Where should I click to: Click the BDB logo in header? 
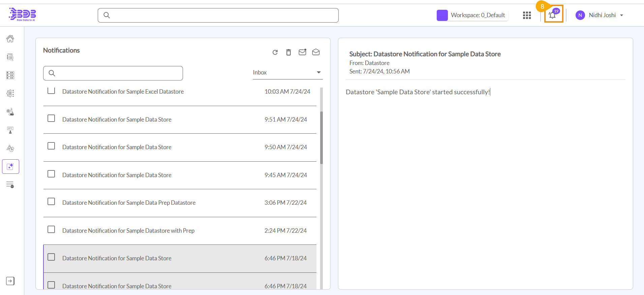(23, 14)
